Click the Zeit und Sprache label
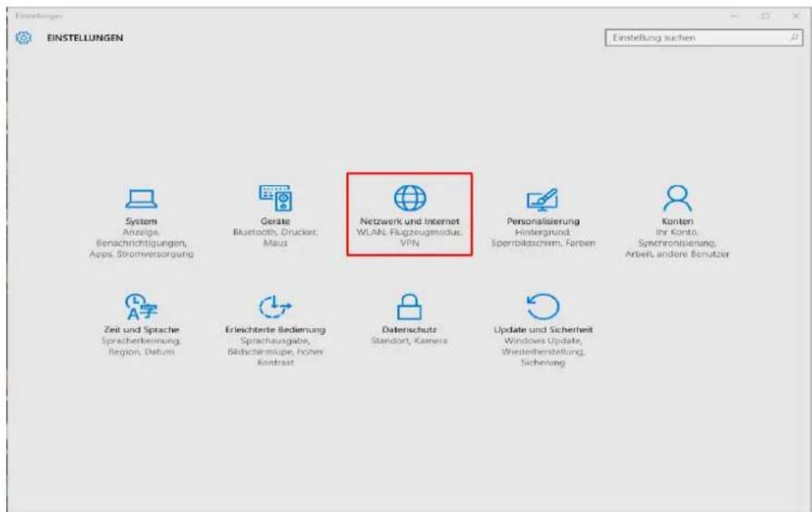Viewport: 812px width, 512px height. (140, 329)
